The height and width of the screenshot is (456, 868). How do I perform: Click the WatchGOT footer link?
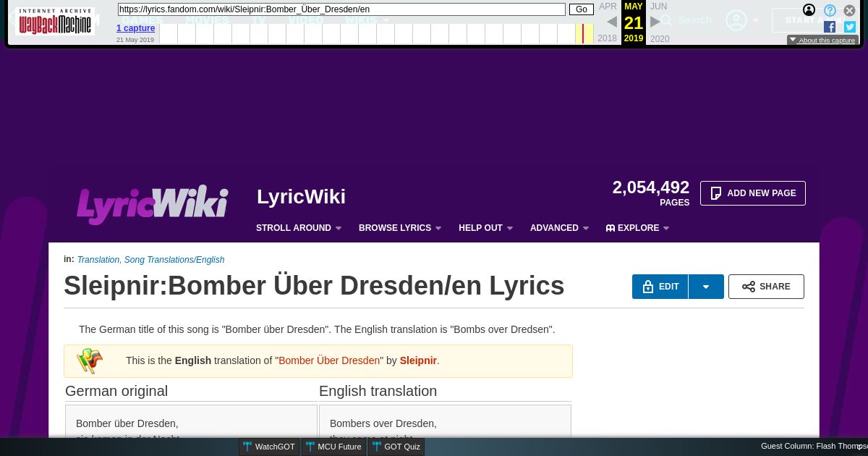[x=269, y=447]
